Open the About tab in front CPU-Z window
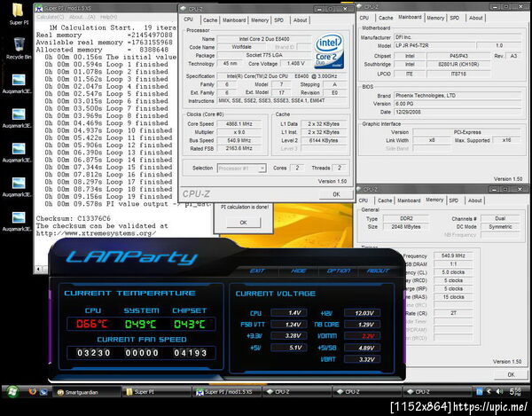The height and width of the screenshot is (416, 532). 300,20
